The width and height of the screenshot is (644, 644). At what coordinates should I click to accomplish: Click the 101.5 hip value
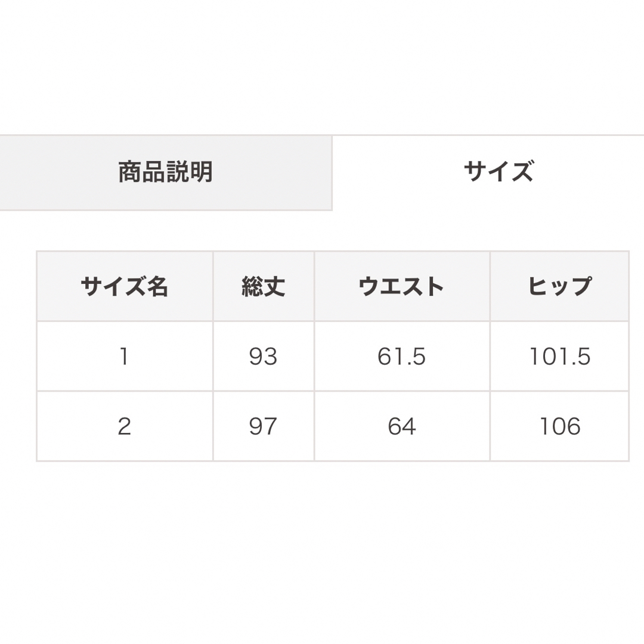[x=560, y=356]
